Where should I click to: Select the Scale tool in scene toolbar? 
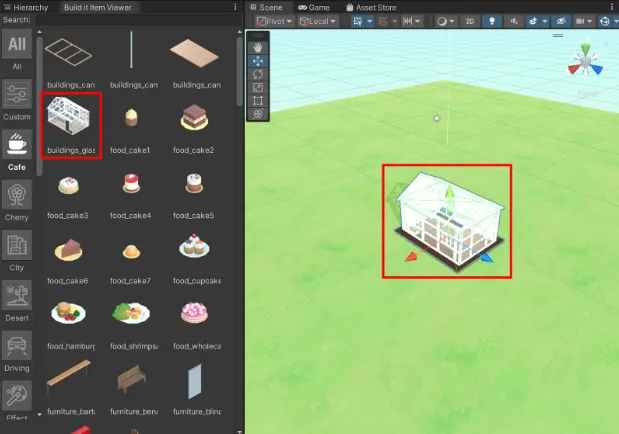click(x=258, y=88)
